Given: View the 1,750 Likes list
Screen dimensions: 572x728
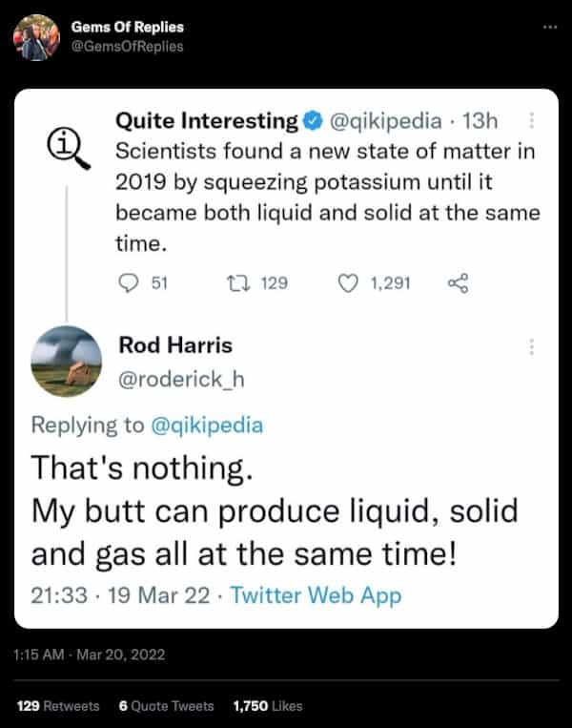Looking at the screenshot, I should (267, 706).
